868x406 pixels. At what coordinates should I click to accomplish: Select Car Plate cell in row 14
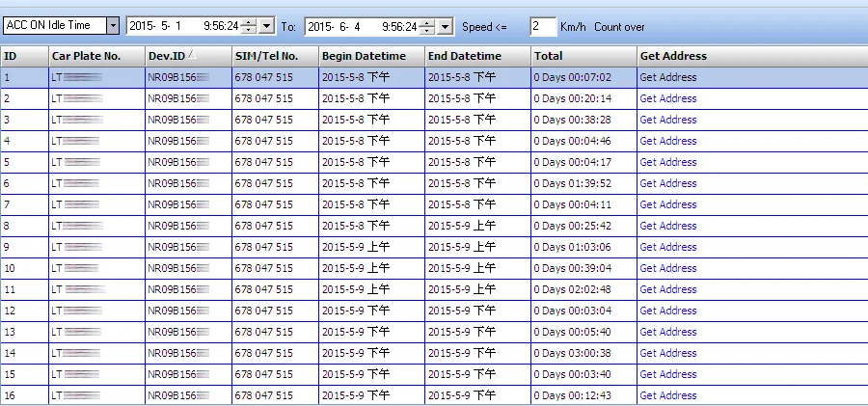point(96,353)
